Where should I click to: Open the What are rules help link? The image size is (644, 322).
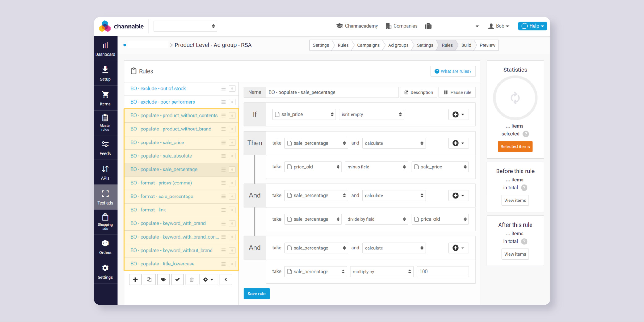pyautogui.click(x=453, y=71)
